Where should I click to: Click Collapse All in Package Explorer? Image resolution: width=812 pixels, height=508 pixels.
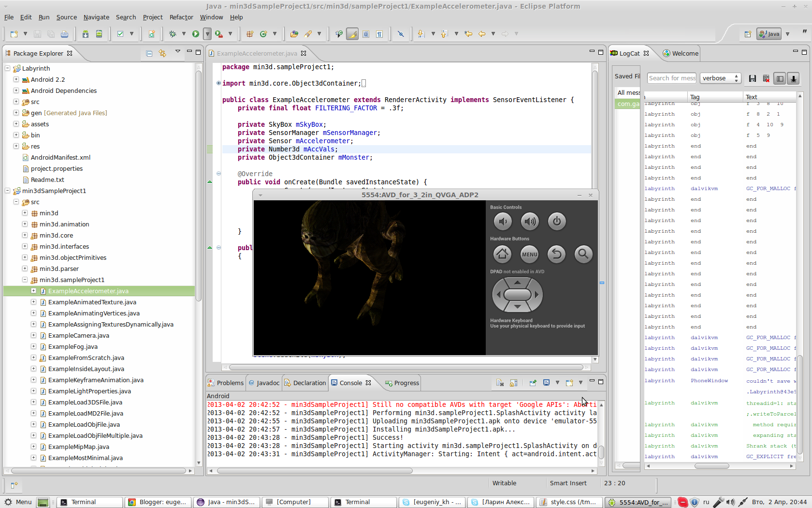(x=149, y=53)
